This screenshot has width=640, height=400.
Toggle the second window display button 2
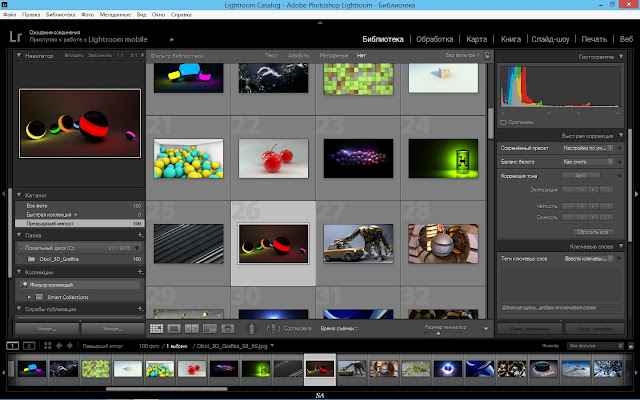click(27, 346)
